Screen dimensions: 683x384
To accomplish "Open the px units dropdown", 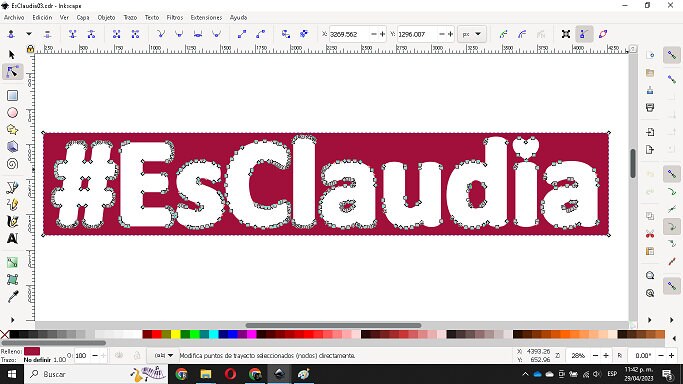I will tap(472, 34).
